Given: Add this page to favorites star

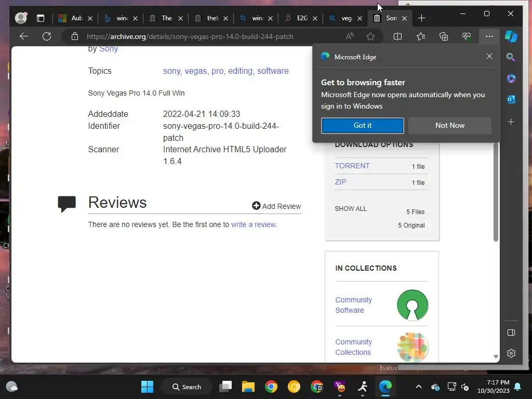Looking at the screenshot, I should pos(370,36).
